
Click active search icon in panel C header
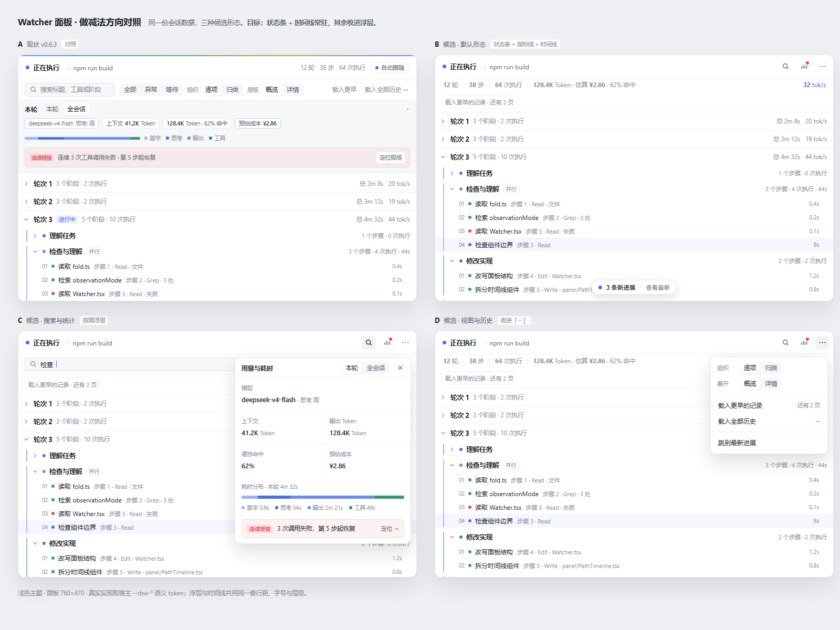369,343
